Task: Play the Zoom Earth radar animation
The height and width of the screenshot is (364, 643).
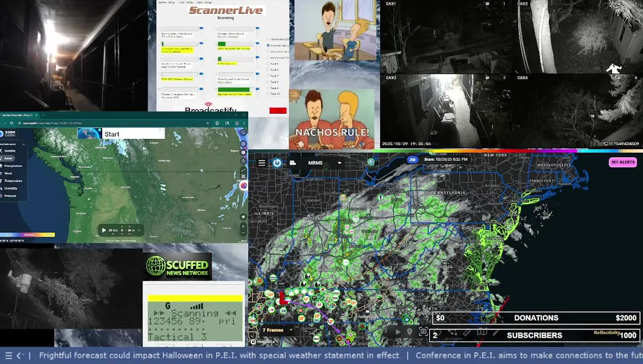Action: pos(104,230)
